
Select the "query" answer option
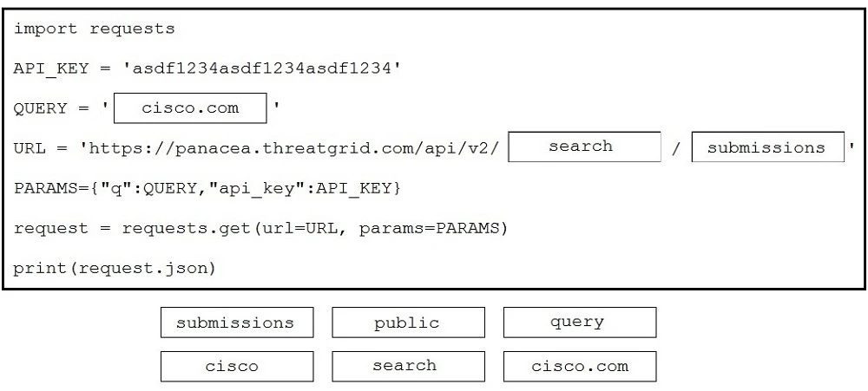pos(579,323)
